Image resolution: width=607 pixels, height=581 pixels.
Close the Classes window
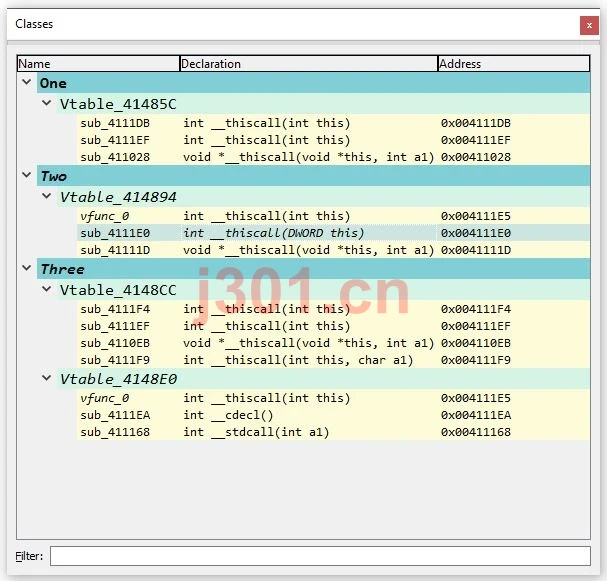[x=589, y=26]
